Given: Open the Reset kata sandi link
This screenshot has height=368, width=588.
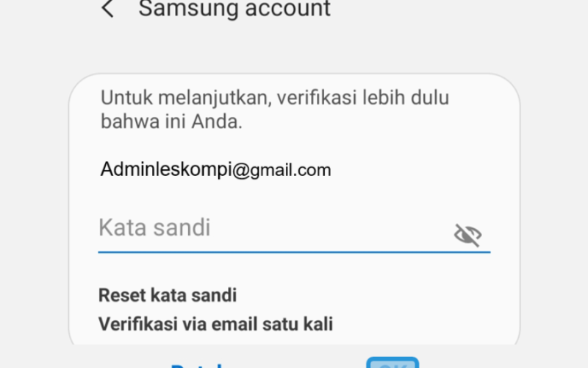Looking at the screenshot, I should click(x=168, y=295).
